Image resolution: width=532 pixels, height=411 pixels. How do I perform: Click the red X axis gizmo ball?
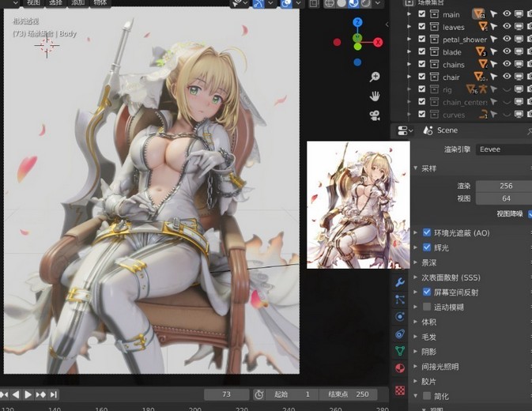coord(378,43)
